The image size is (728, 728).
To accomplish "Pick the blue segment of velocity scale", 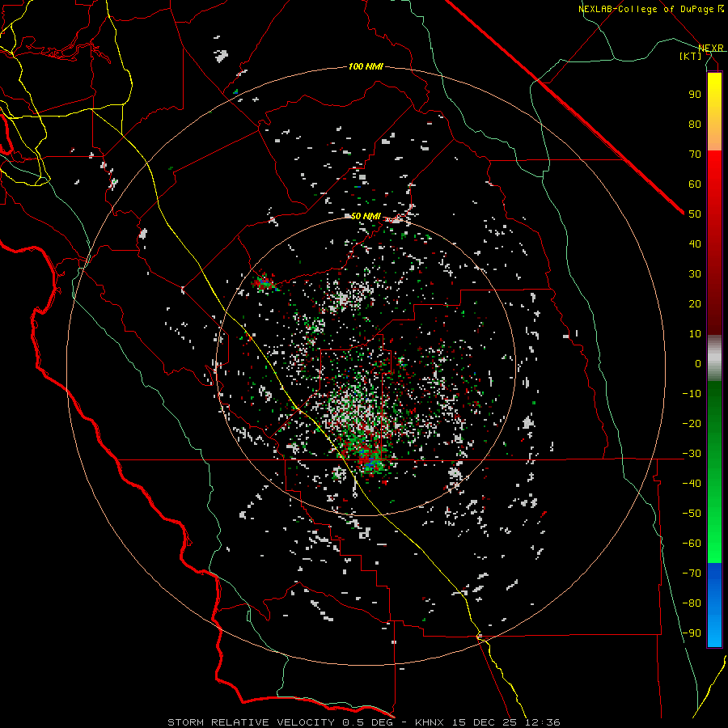I will pos(714,605).
